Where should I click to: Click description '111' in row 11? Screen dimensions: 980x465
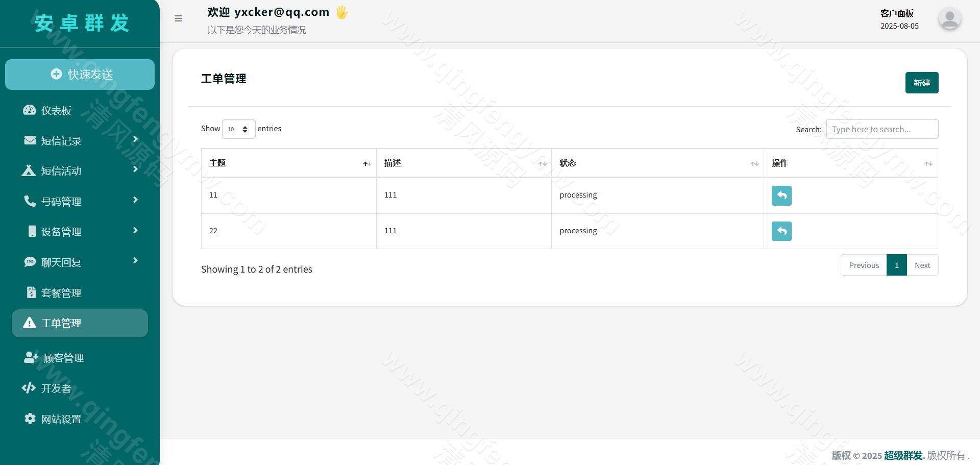[x=390, y=195]
